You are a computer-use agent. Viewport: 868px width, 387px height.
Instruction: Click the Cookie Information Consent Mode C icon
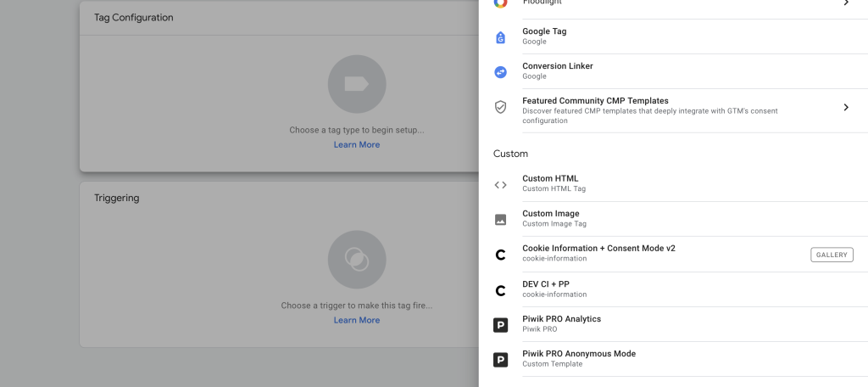(500, 255)
